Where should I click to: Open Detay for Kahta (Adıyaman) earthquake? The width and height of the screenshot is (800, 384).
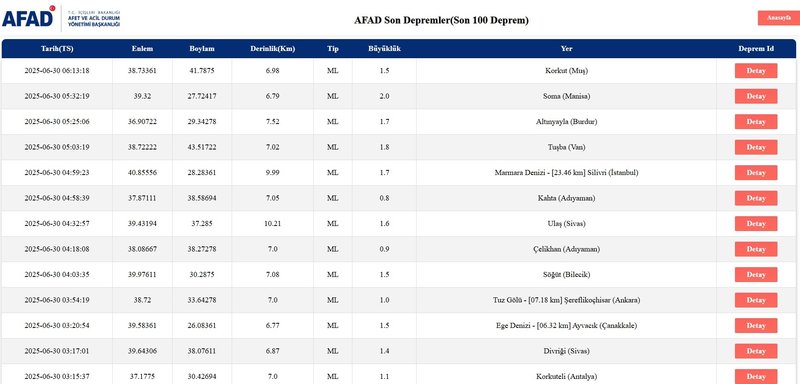[x=756, y=198]
